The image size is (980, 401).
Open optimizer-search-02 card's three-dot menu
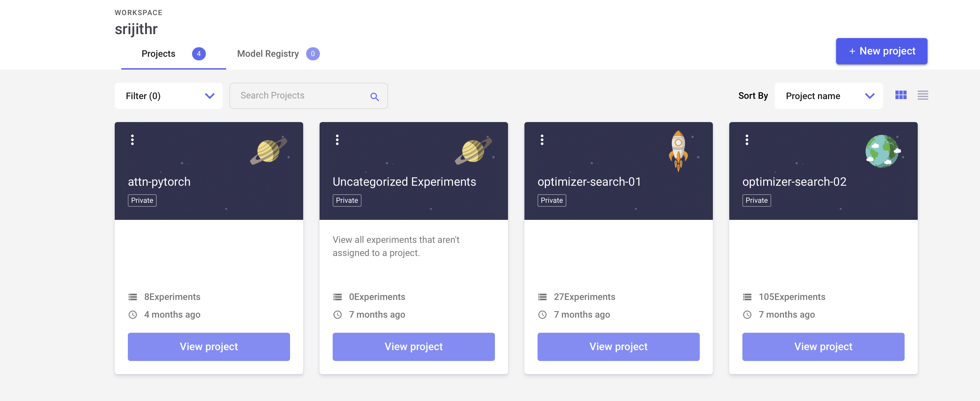747,140
